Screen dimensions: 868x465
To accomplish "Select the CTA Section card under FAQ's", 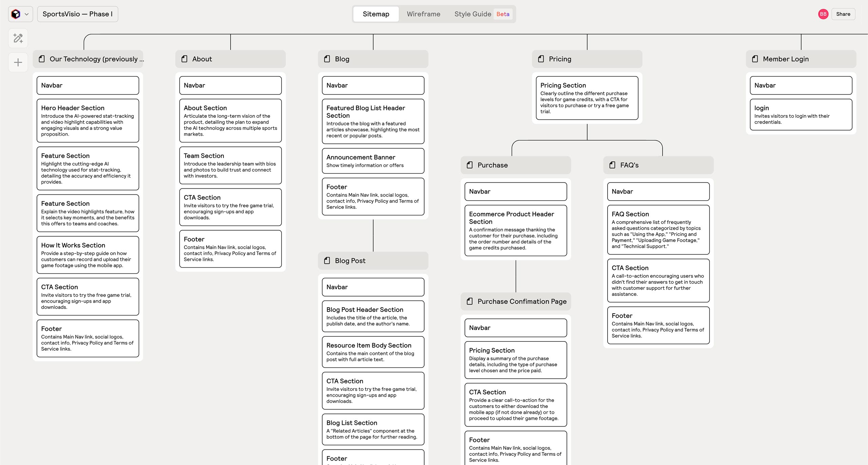I will 658,281.
